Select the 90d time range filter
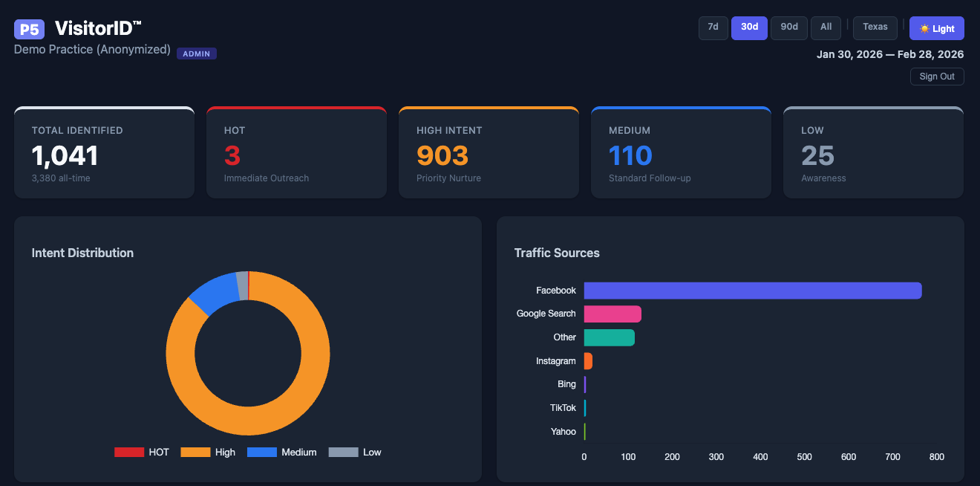The image size is (980, 486). pyautogui.click(x=788, y=27)
